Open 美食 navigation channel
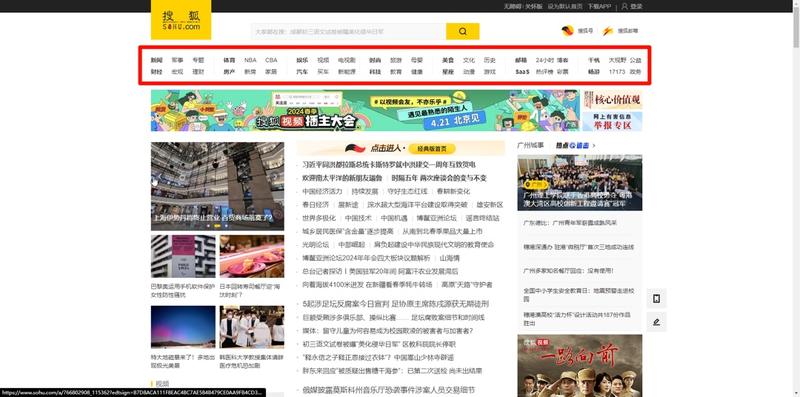Viewport: 800px width, 397px height. click(447, 60)
